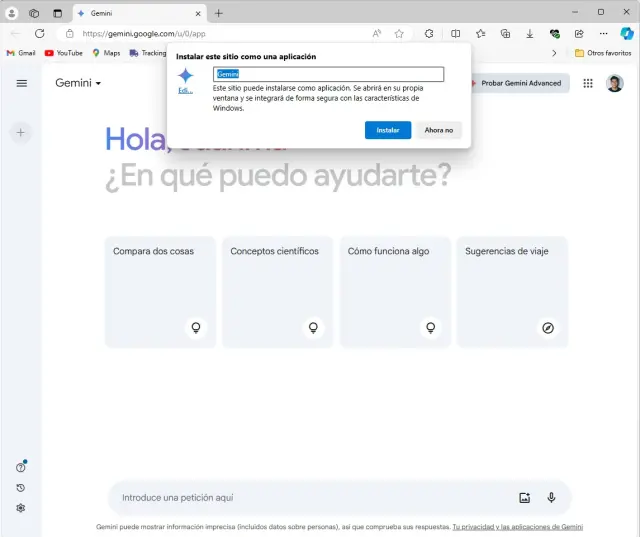640x537 pixels.
Task: Expand the Gemini model dropdown
Action: 78,83
